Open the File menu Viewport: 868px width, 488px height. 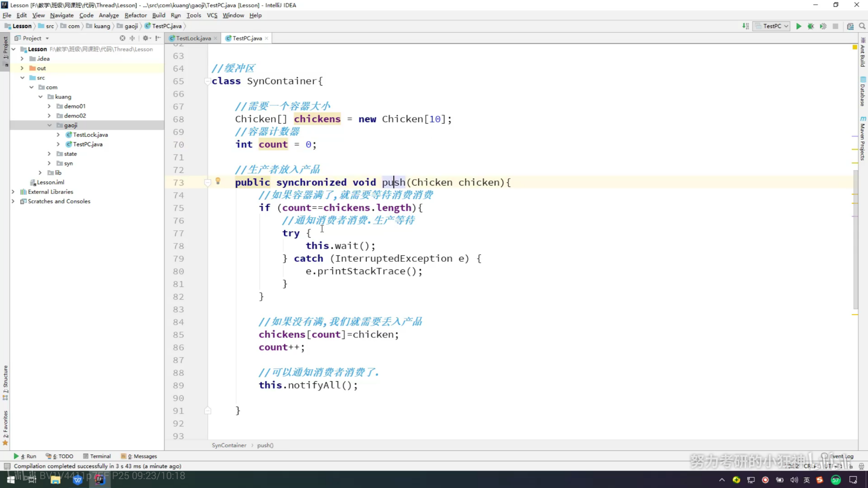pos(7,15)
